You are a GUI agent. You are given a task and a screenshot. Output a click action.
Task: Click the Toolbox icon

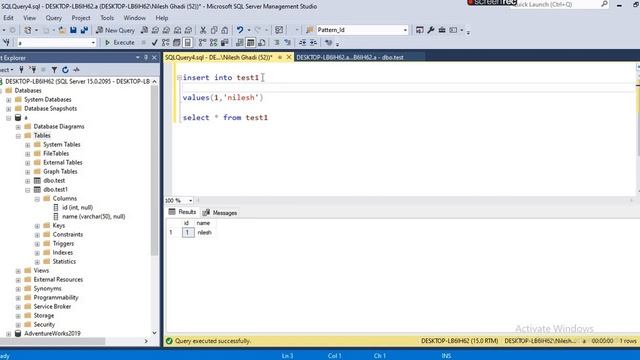pyautogui.click(x=442, y=30)
